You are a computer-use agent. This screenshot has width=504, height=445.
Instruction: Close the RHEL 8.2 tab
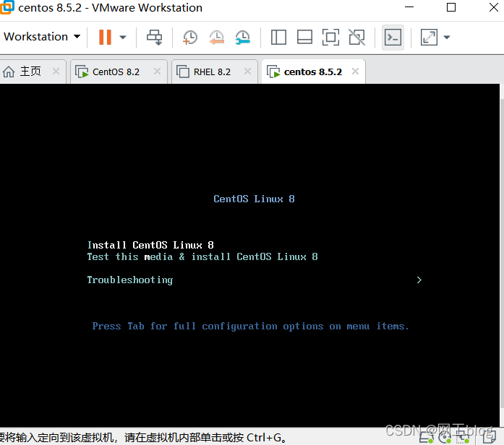pos(247,72)
